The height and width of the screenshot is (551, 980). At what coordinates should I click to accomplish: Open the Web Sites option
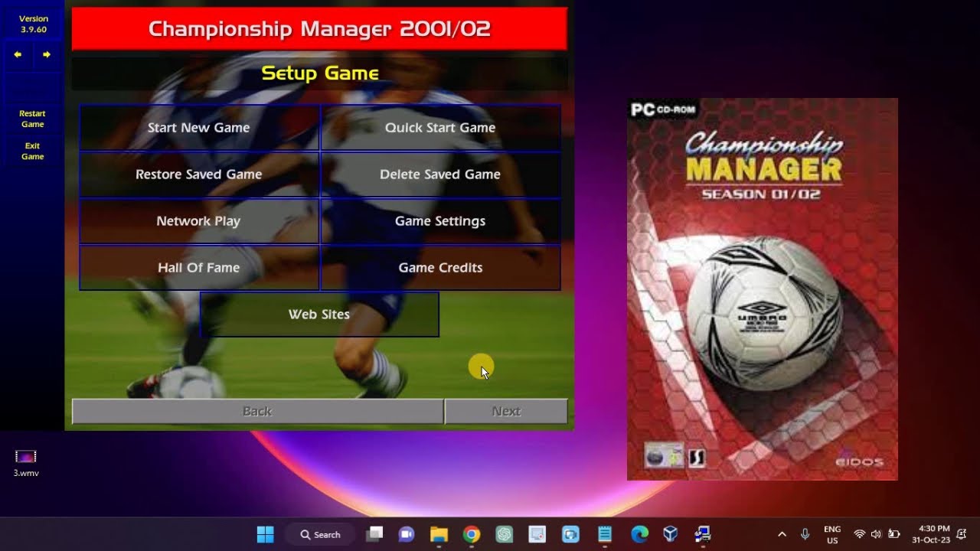pos(319,315)
